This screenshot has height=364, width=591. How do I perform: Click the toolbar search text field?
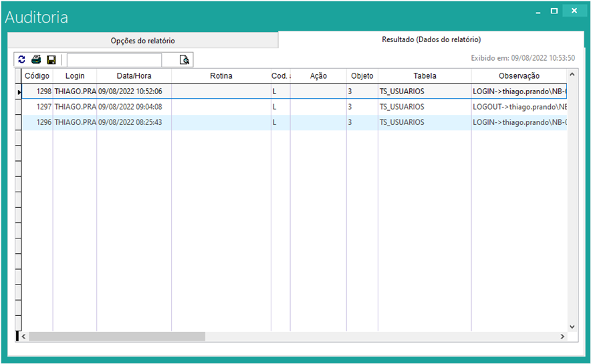click(114, 60)
